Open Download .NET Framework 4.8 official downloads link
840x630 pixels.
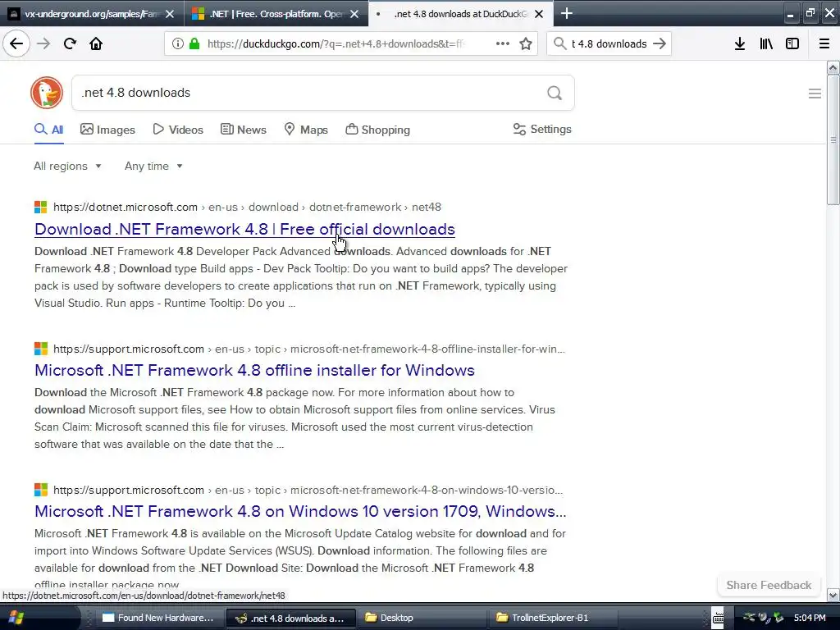pos(244,230)
